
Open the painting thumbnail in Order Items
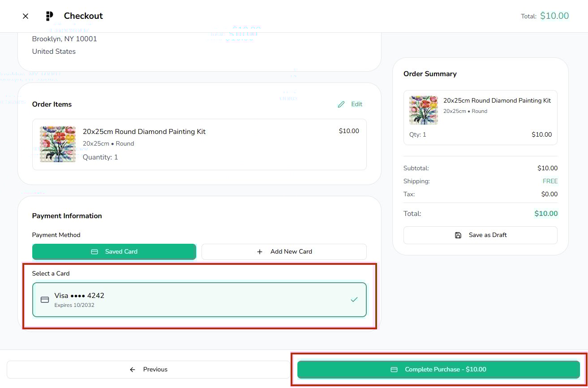point(58,144)
